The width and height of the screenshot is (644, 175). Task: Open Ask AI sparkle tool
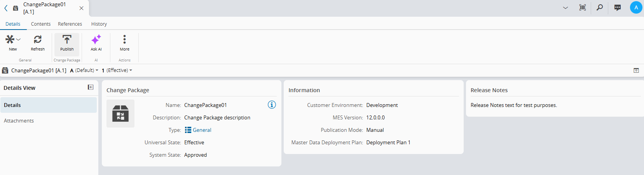pyautogui.click(x=96, y=43)
